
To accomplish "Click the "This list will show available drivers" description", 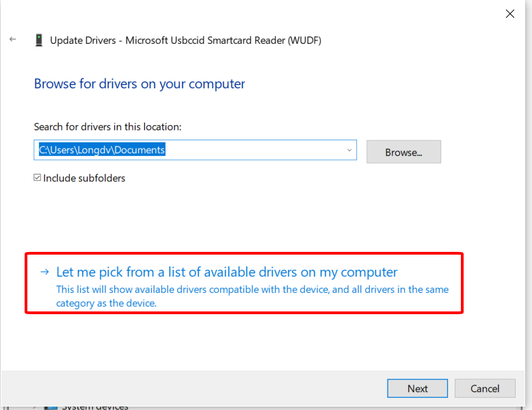I will click(x=252, y=296).
